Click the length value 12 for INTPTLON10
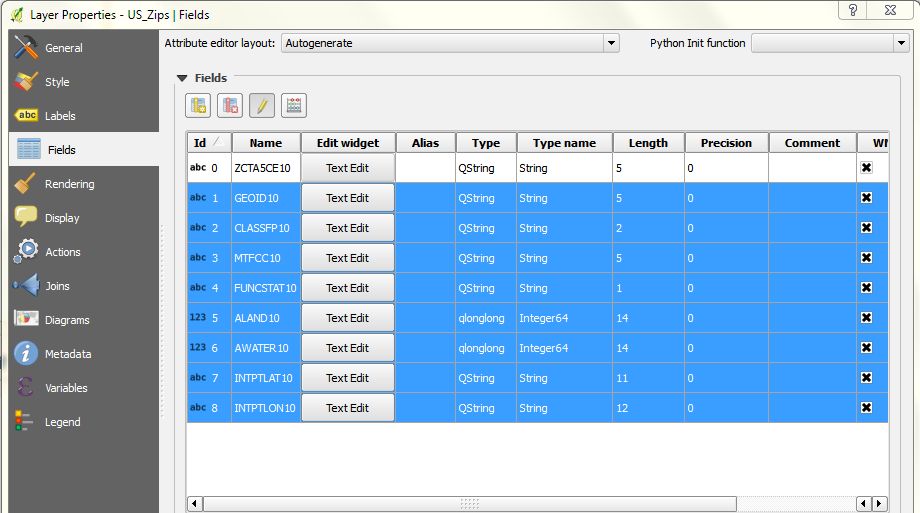920x513 pixels. [622, 407]
